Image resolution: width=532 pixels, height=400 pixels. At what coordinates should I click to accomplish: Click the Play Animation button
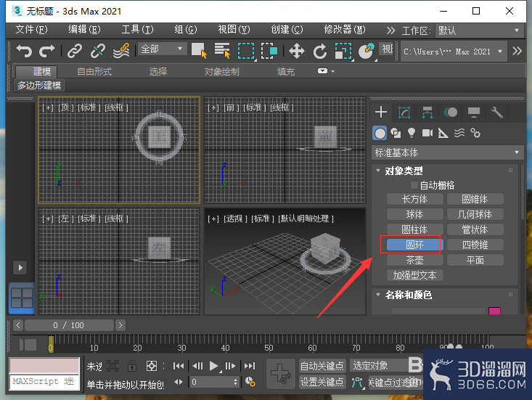point(214,366)
